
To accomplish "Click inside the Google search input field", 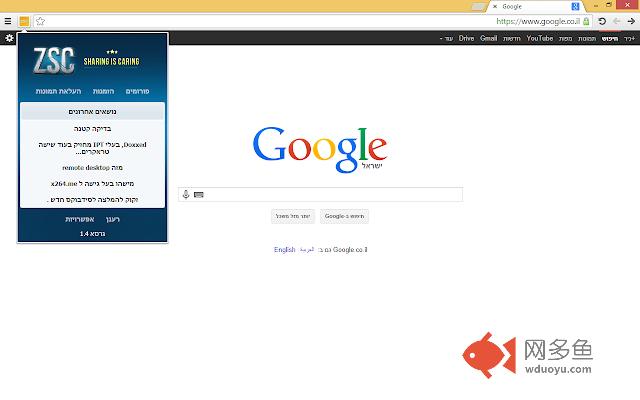I will tap(330, 194).
